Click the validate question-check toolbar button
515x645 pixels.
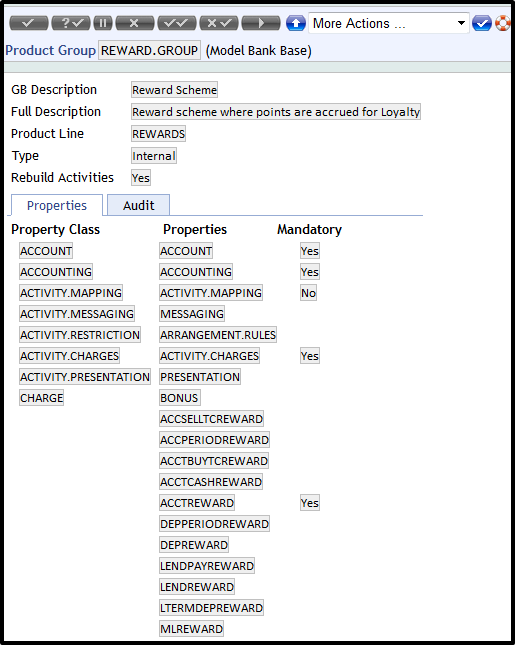pos(71,23)
